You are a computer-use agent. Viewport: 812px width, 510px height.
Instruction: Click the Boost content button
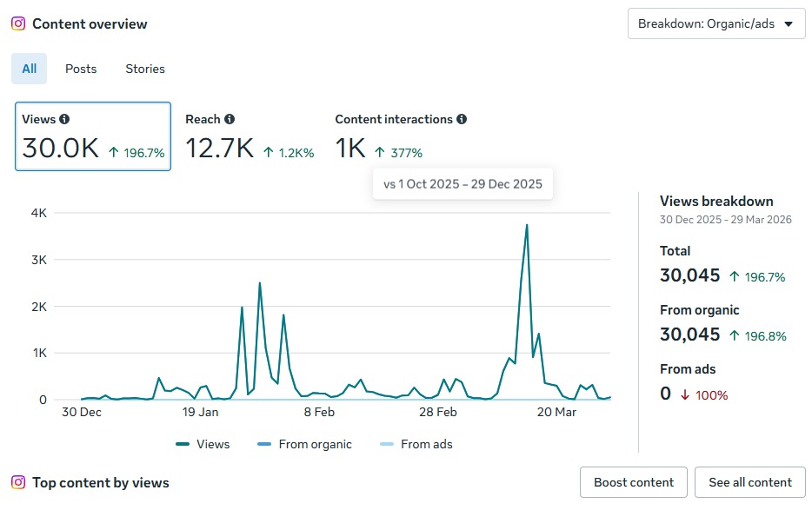(633, 482)
